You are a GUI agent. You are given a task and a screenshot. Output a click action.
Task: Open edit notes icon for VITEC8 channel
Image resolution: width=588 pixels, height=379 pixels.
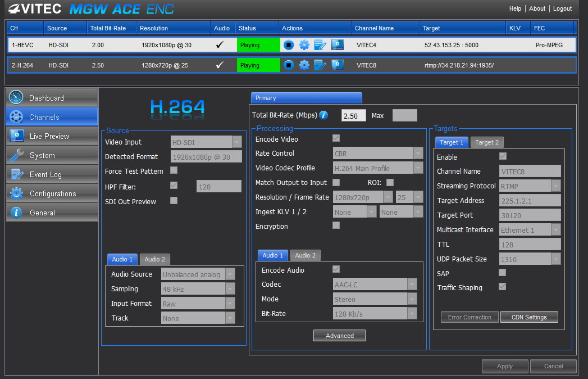click(x=320, y=65)
